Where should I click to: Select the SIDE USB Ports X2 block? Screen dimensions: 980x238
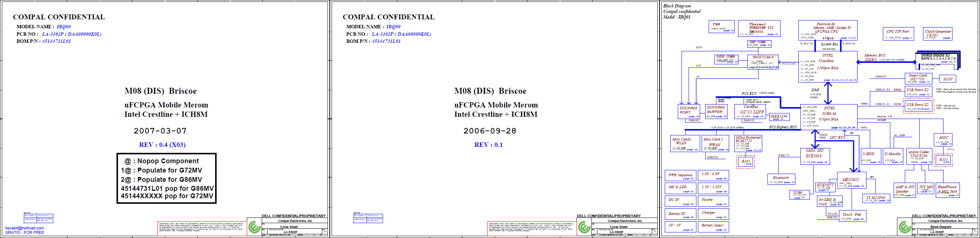tap(918, 106)
